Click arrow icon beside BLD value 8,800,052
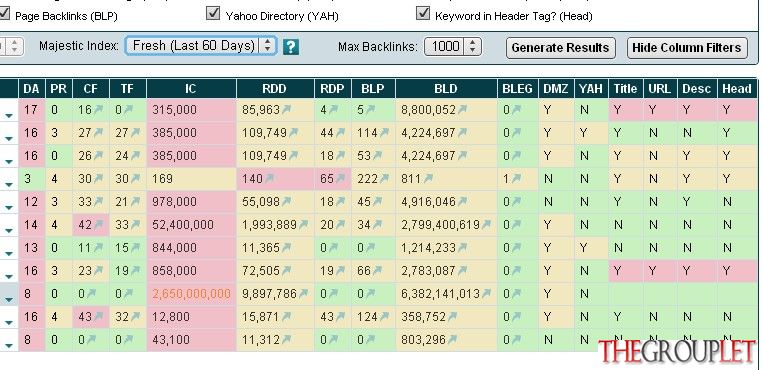Screen dimensions: 763x370 [x=462, y=110]
